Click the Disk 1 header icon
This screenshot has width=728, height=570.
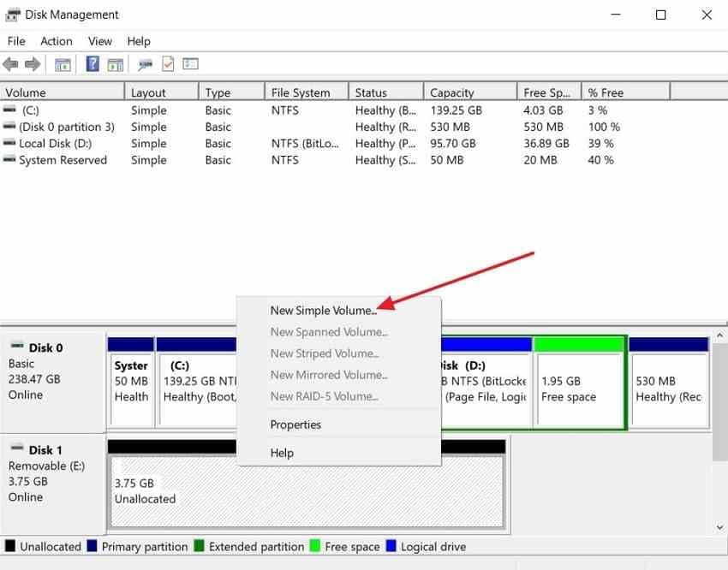pyautogui.click(x=17, y=448)
